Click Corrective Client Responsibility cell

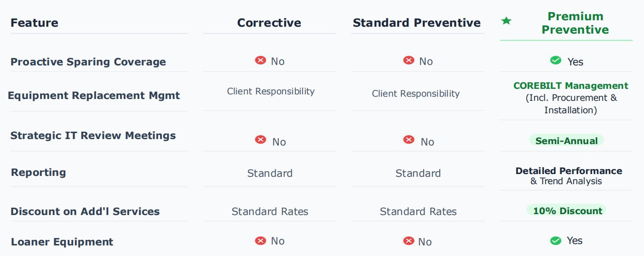pos(270,91)
